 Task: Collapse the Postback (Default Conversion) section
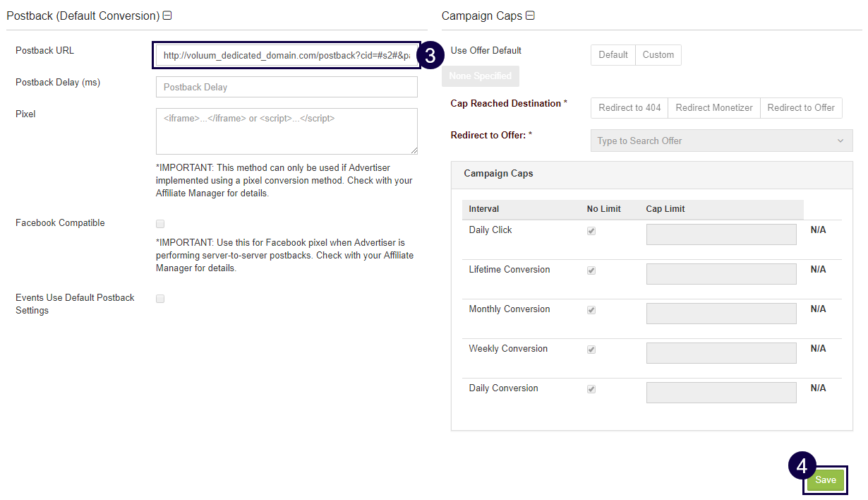[x=167, y=16]
